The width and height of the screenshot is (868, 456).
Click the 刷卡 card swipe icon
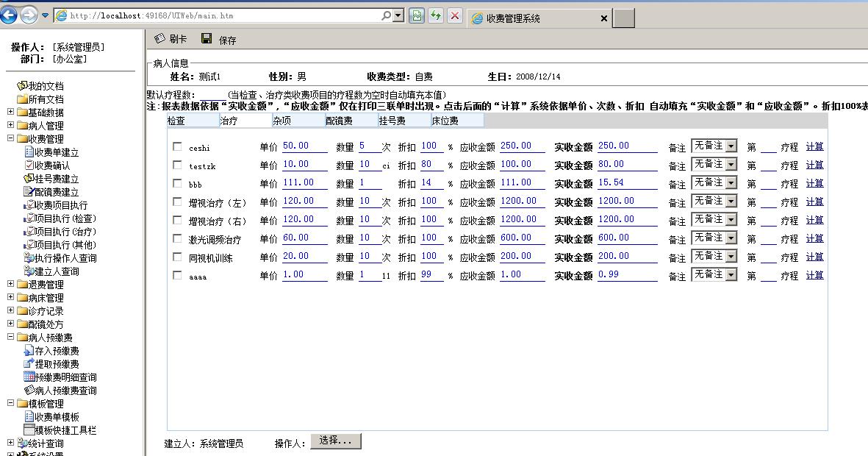point(159,38)
